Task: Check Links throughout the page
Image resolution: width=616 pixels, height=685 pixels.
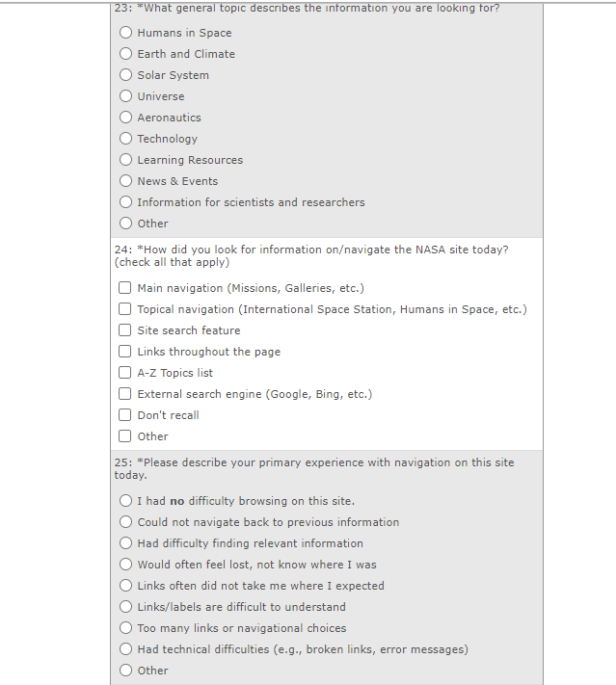Action: point(125,352)
